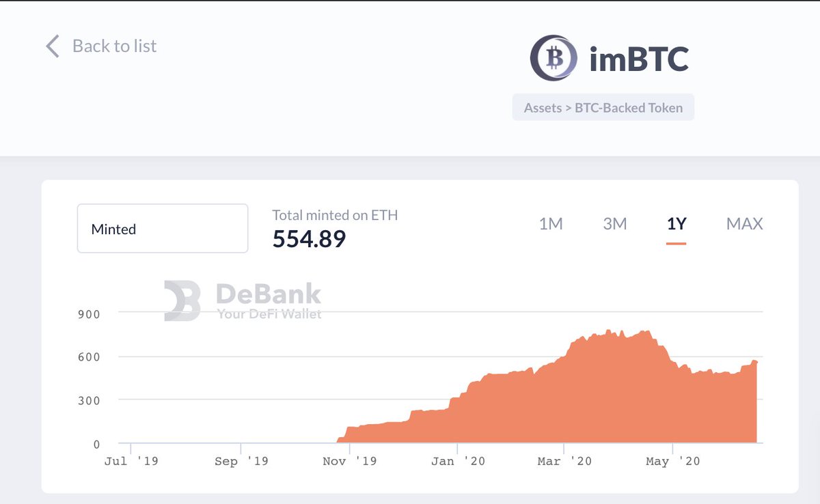The image size is (820, 504).
Task: Click the May '20 x-axis label
Action: (673, 462)
